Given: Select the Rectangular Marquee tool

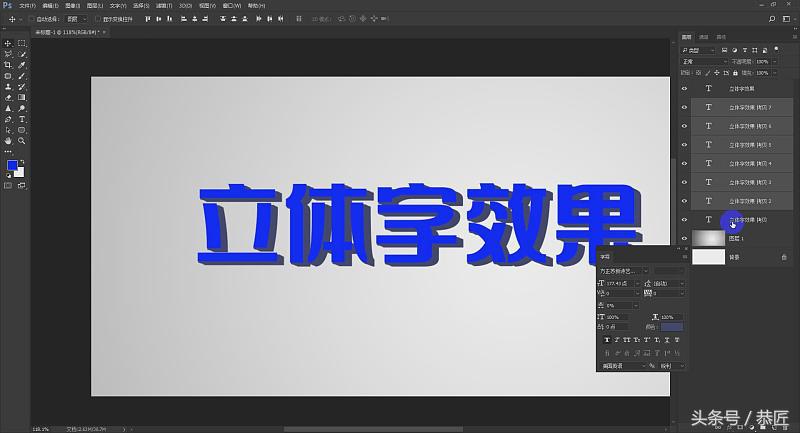Looking at the screenshot, I should [22, 43].
